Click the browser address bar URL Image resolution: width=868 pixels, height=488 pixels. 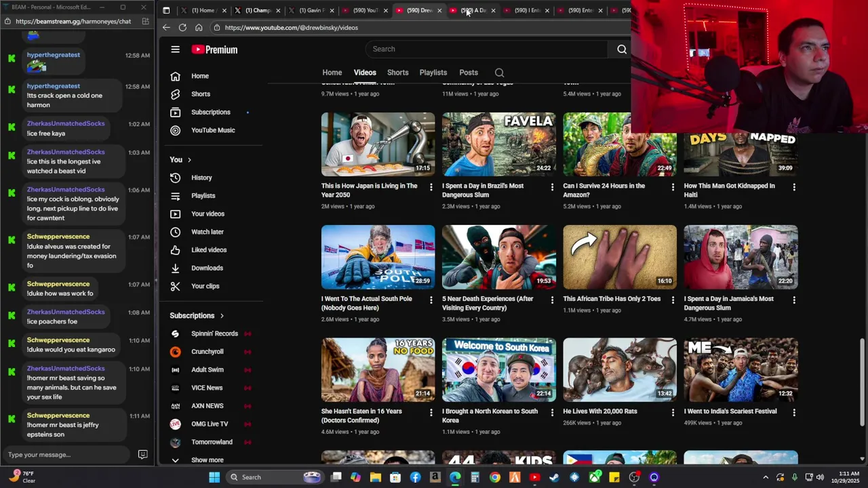point(292,28)
